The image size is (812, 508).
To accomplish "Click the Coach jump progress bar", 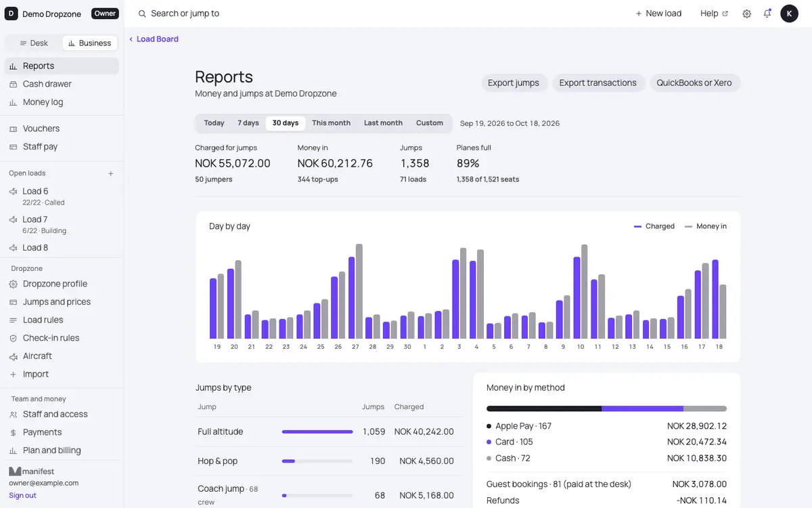I will pyautogui.click(x=317, y=496).
